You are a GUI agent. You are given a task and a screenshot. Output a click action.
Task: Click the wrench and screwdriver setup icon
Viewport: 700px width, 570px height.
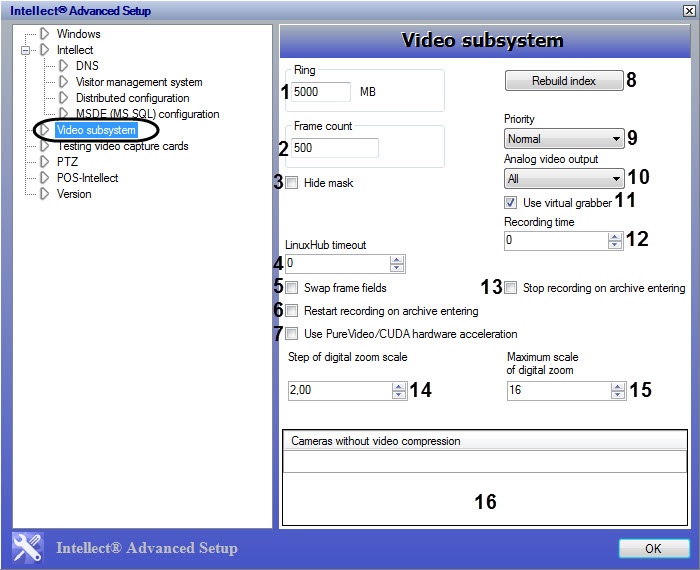(x=27, y=547)
